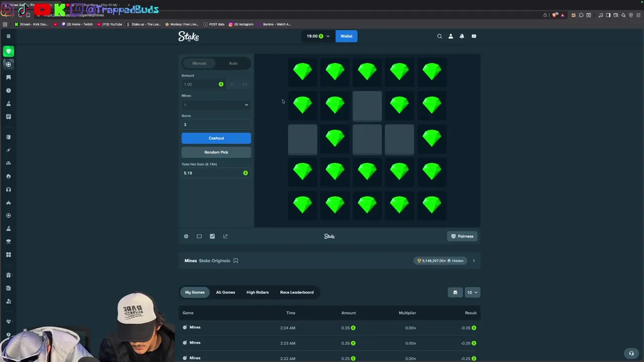Viewport: 644px width, 362px height.
Task: Reveal the first hidden tile in third row
Action: [303, 140]
